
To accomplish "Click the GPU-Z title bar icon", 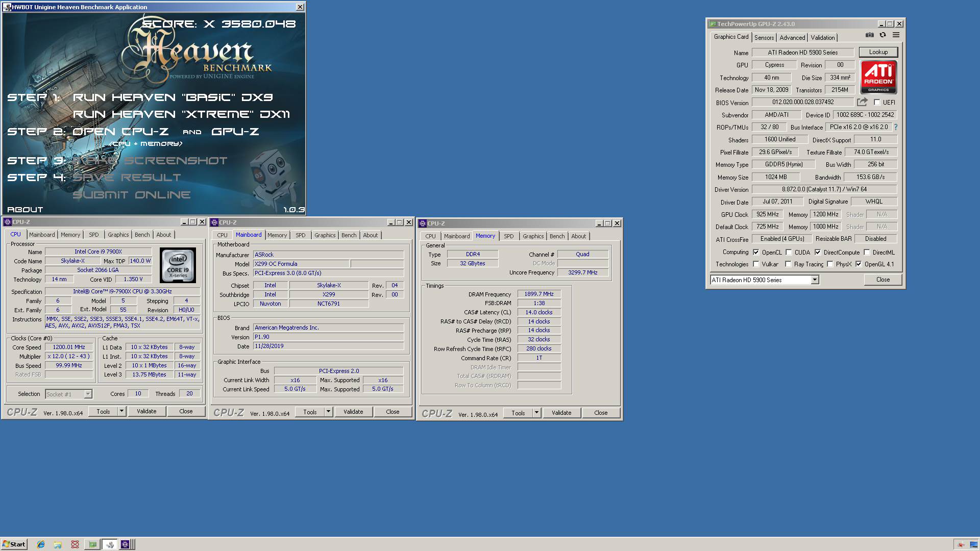I will [712, 24].
